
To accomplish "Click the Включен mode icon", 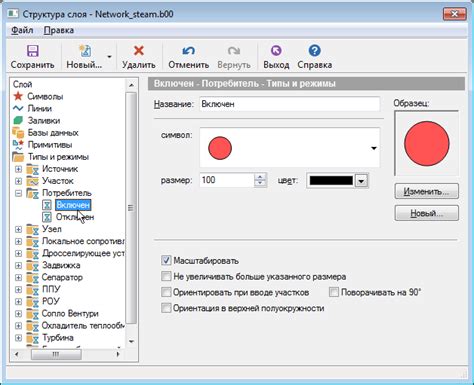I will (x=47, y=205).
